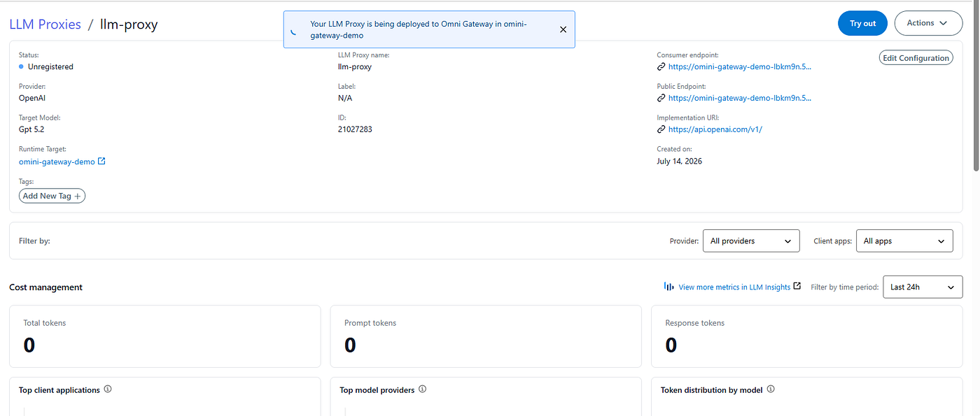Screen dimensions: 980x416
Task: Close the deployment notification banner
Action: click(x=563, y=29)
